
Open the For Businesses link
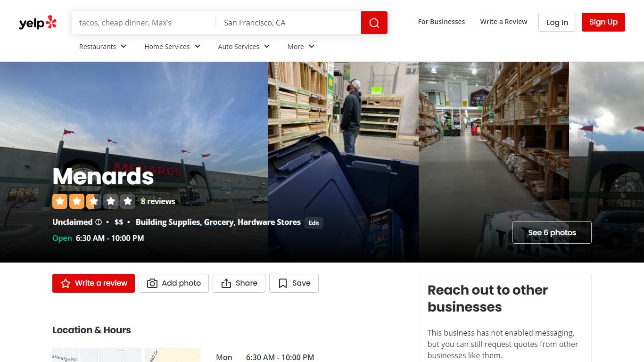[441, 22]
